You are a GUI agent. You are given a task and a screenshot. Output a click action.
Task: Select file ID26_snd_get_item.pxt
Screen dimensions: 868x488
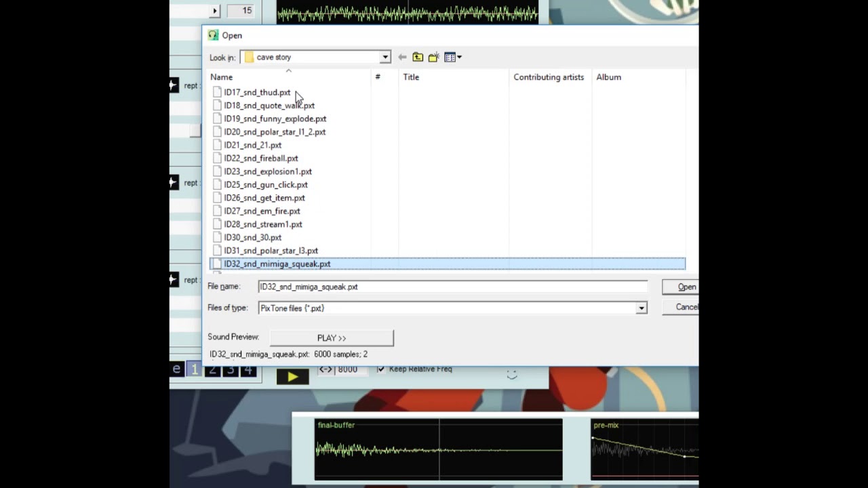264,198
